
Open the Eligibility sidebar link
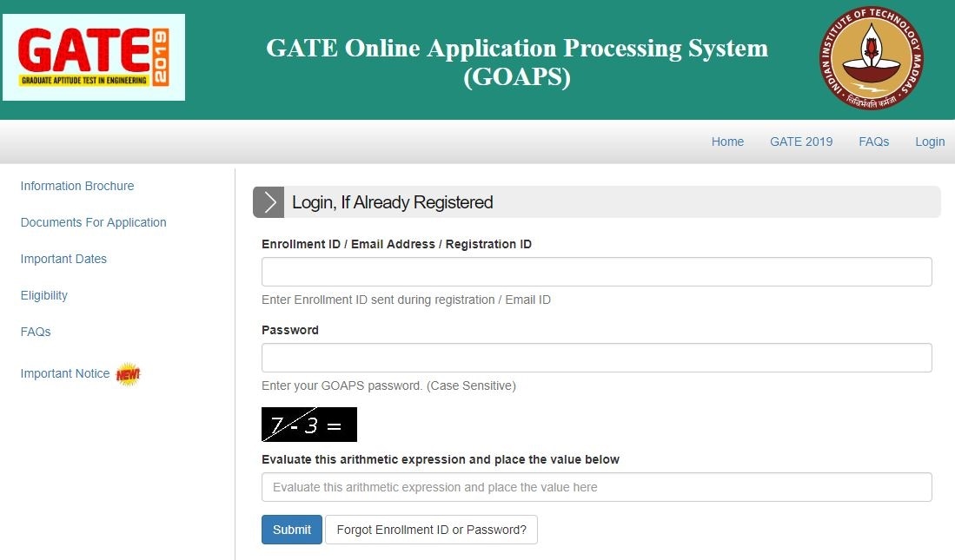[43, 296]
